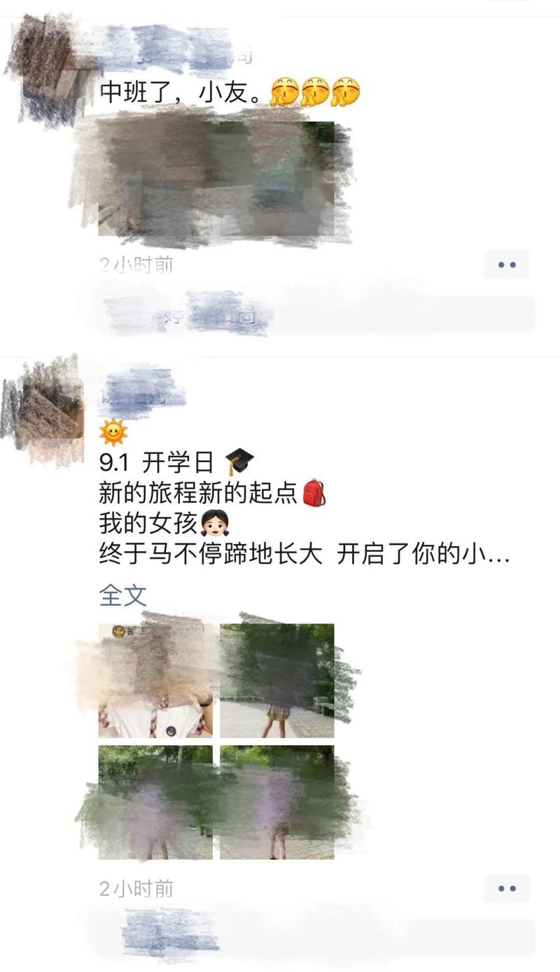Screen dimensions: 560x972
Task: Tap the graduation cap emoji
Action: click(239, 462)
